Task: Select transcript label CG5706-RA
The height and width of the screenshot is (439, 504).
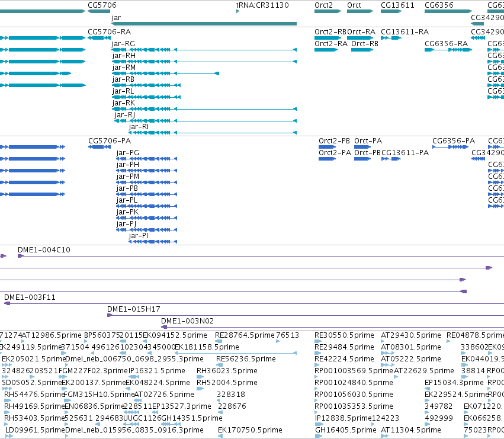Action: (x=110, y=32)
